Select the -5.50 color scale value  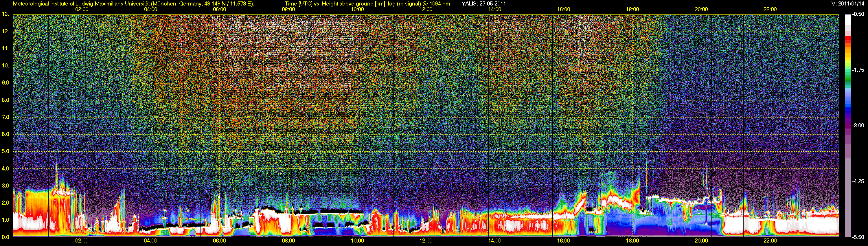point(858,237)
